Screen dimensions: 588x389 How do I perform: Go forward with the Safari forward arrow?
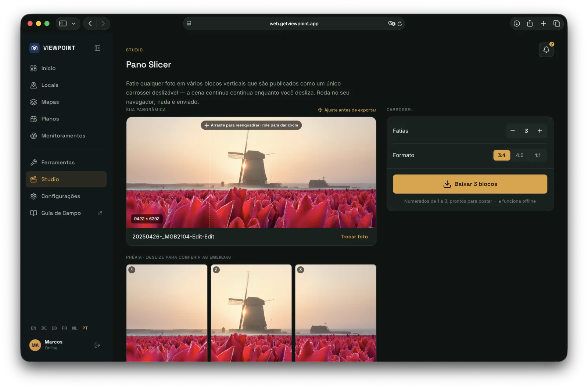click(103, 24)
